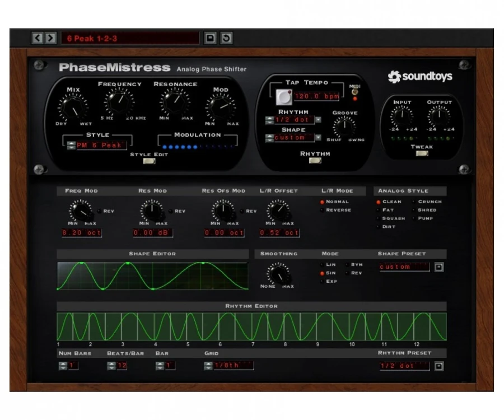The image size is (504, 420).
Task: Toggle Rev shape mode
Action: [x=347, y=273]
